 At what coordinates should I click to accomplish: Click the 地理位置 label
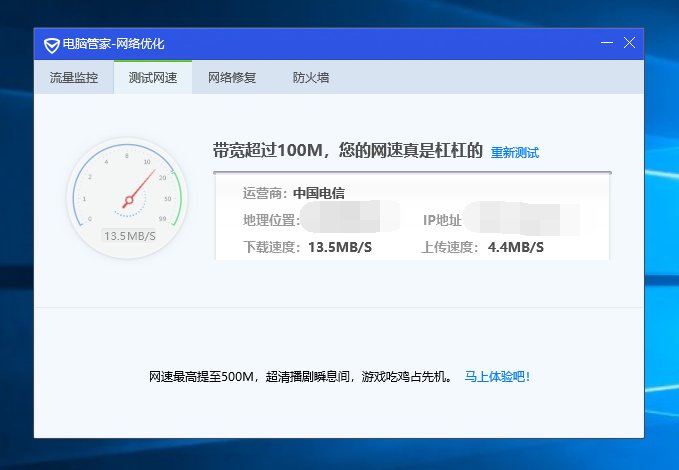(271, 220)
